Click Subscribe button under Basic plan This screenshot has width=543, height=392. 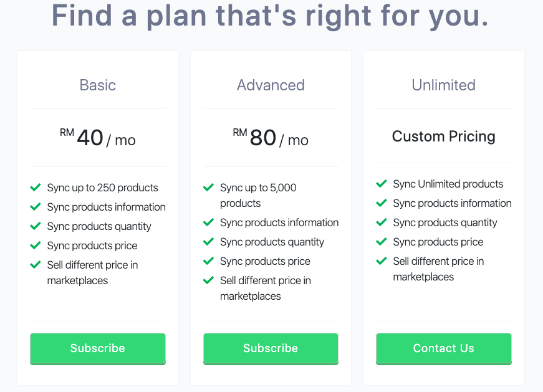(98, 348)
